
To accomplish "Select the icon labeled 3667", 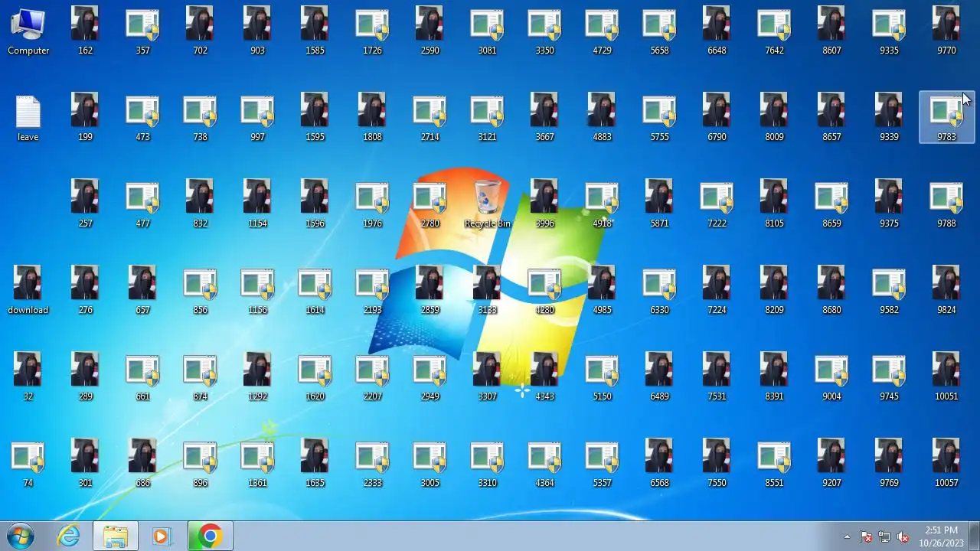I will coord(544,118).
